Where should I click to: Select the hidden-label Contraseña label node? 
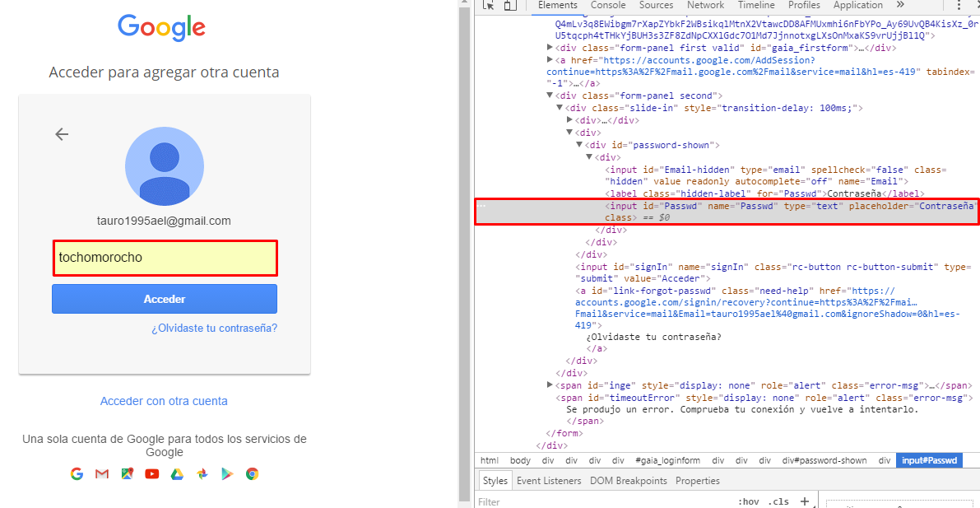point(764,194)
